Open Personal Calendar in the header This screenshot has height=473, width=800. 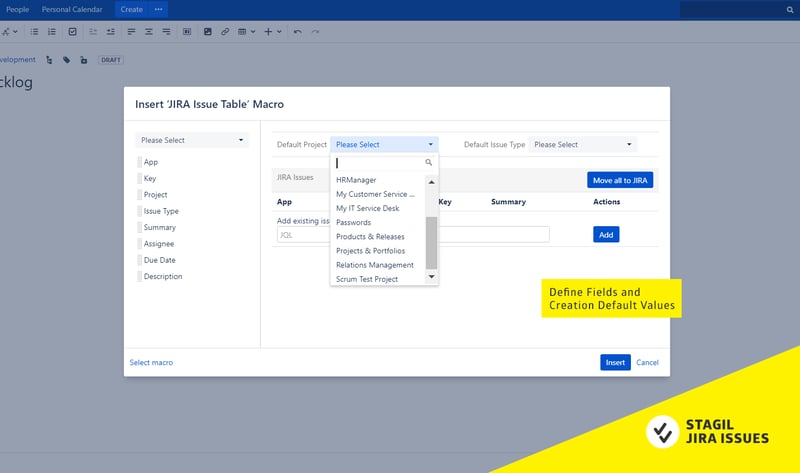pyautogui.click(x=72, y=10)
